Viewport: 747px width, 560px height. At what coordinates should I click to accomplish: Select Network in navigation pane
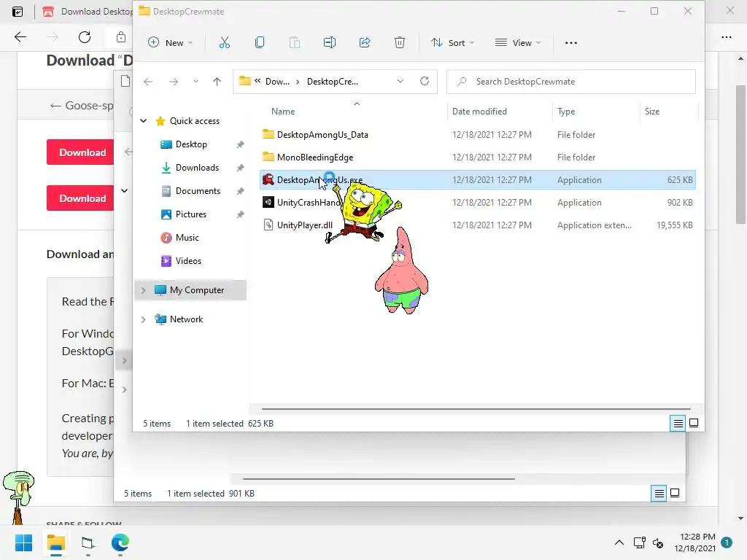click(x=186, y=319)
